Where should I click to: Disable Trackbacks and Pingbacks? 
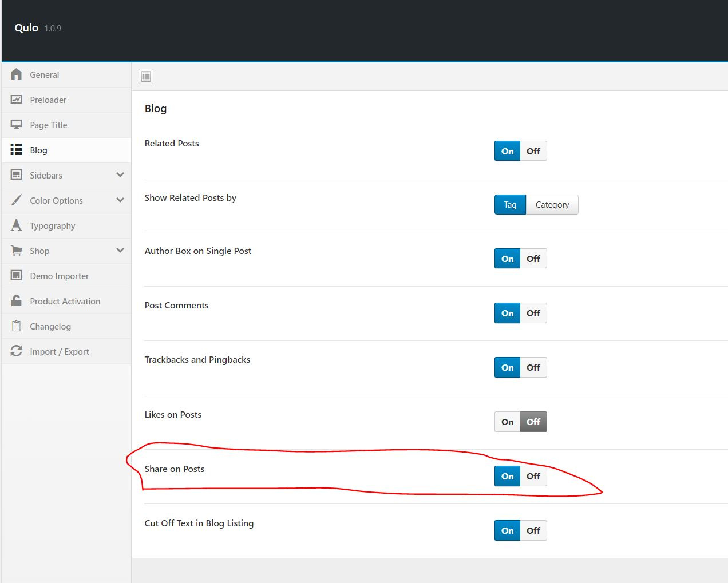point(533,367)
